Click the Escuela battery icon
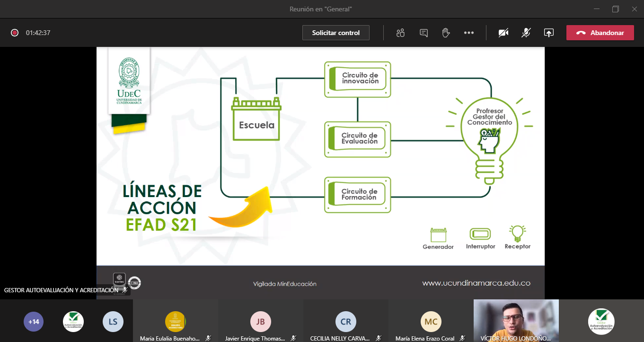644x342 pixels. click(x=256, y=119)
